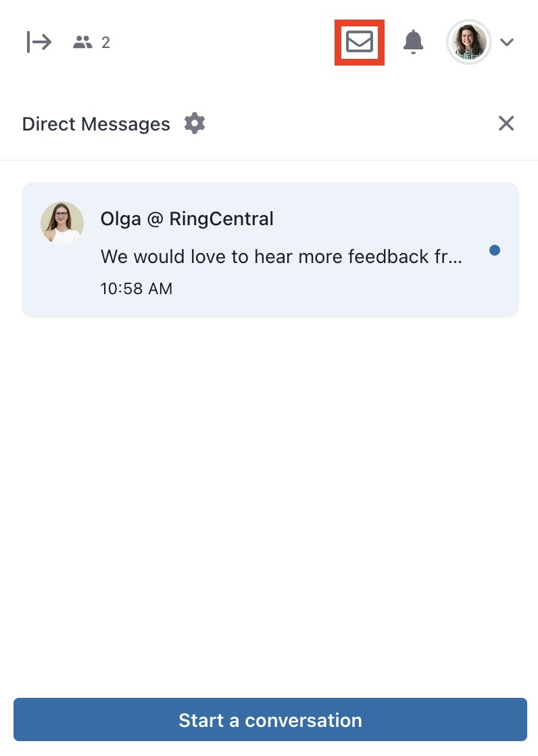
Task: Click the divider line under Direct Messages header
Action: point(269,160)
